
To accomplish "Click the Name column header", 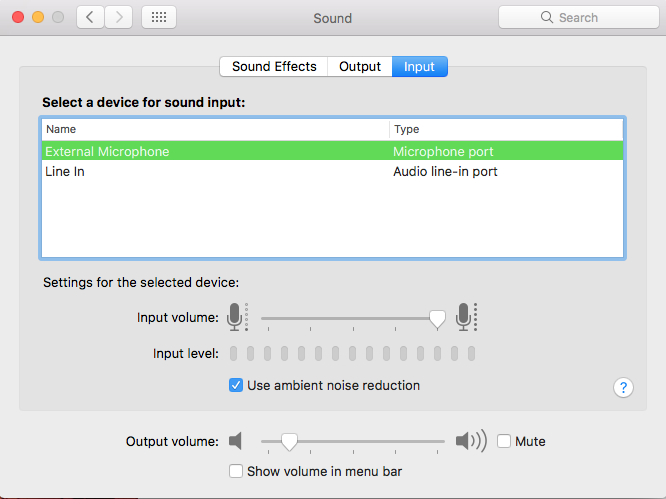I will pos(215,129).
